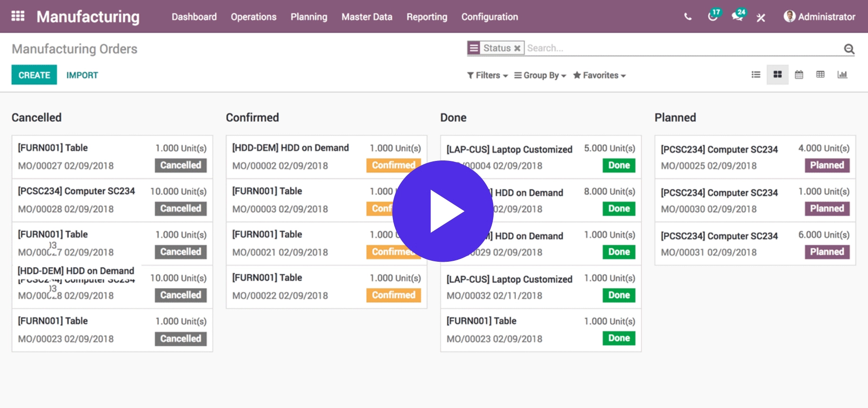Open conversations icon with 24 badge
This screenshot has height=408, width=868.
(x=737, y=17)
